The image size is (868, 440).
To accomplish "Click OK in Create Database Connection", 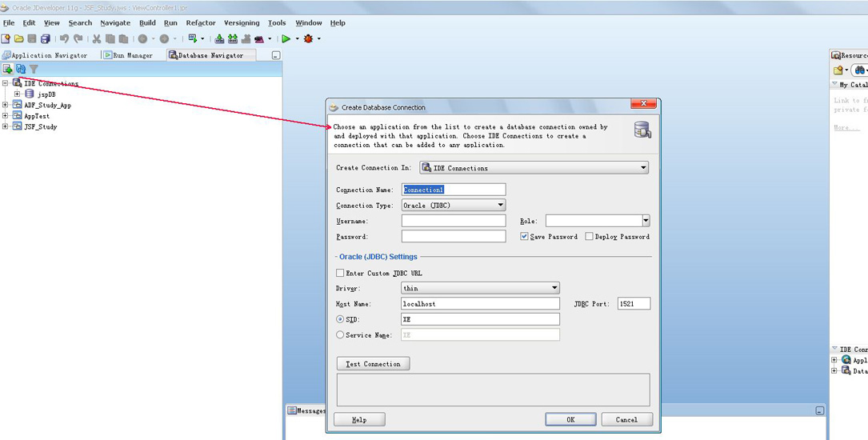I will 570,419.
